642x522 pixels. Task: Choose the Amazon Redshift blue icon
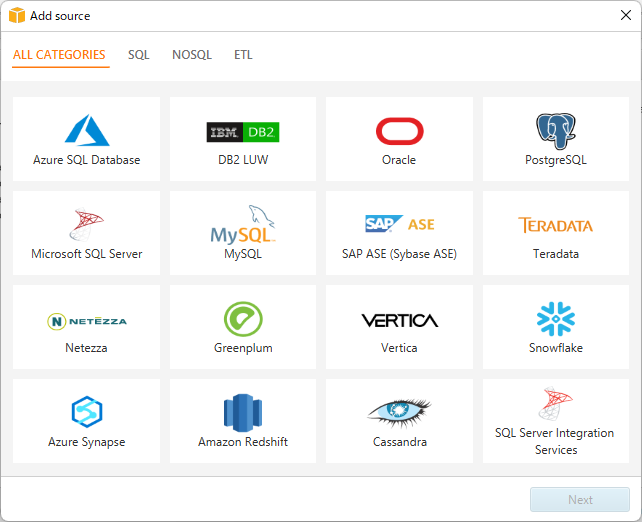point(243,413)
